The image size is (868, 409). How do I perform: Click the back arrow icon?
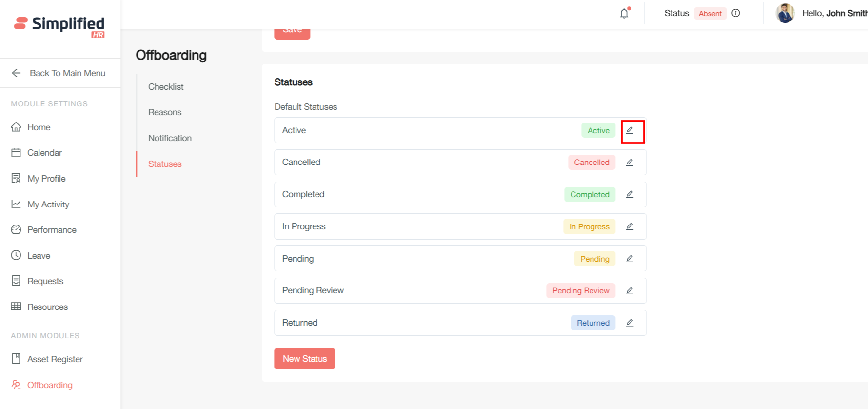(16, 73)
